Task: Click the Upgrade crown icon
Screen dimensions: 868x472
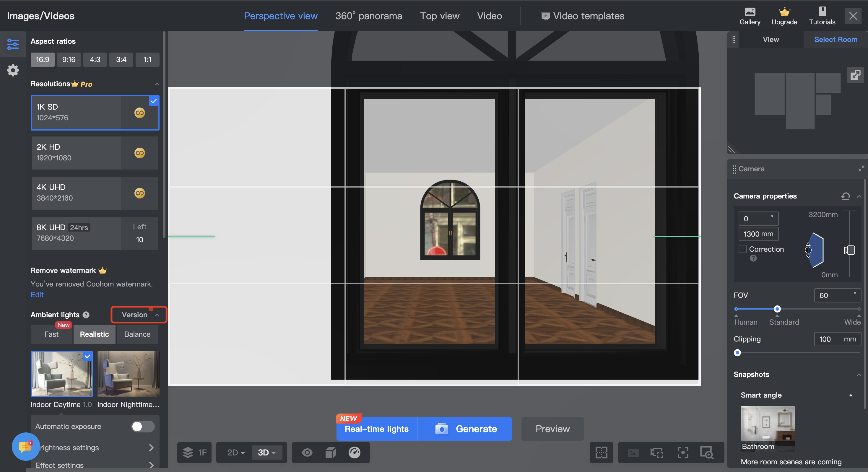Action: tap(784, 12)
